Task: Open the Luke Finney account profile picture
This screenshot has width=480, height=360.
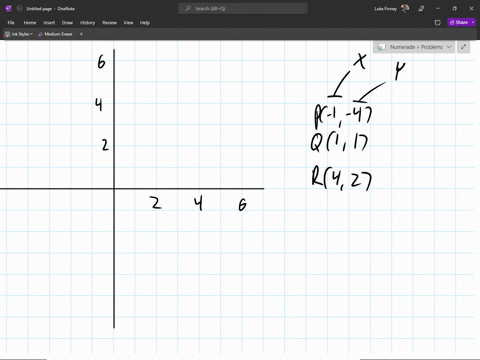Action: (405, 9)
